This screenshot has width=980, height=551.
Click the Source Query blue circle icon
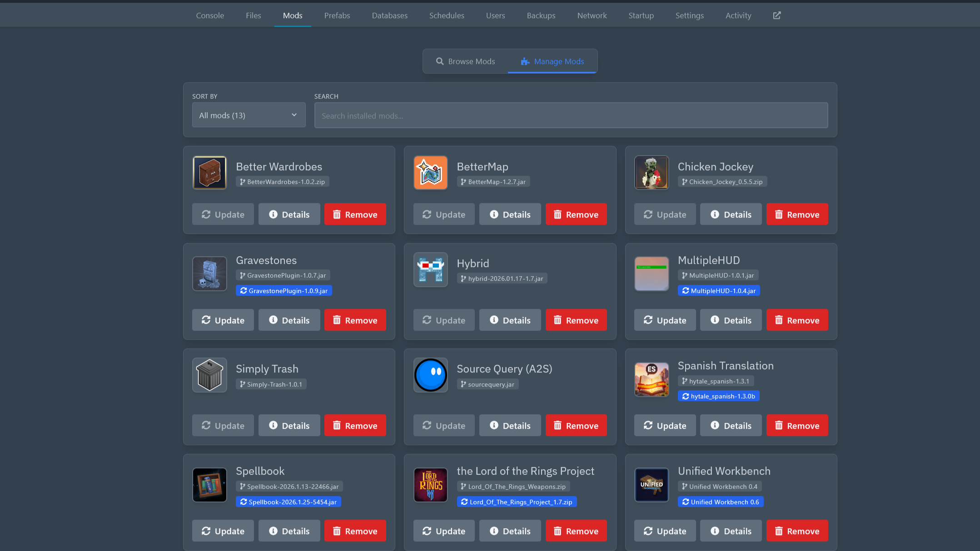pos(430,375)
